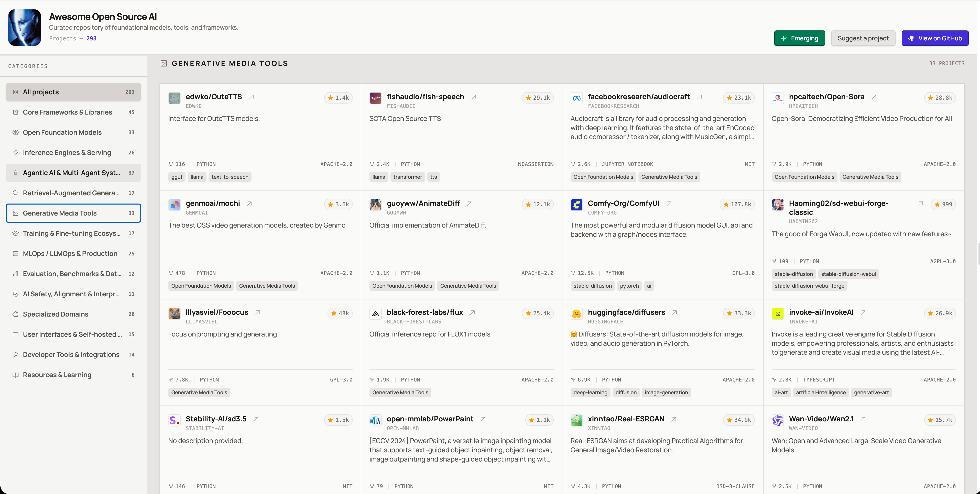Screen dimensions: 980x494
Task: Select AI Safety, Alignment & Interpretability category
Action: coord(73,294)
